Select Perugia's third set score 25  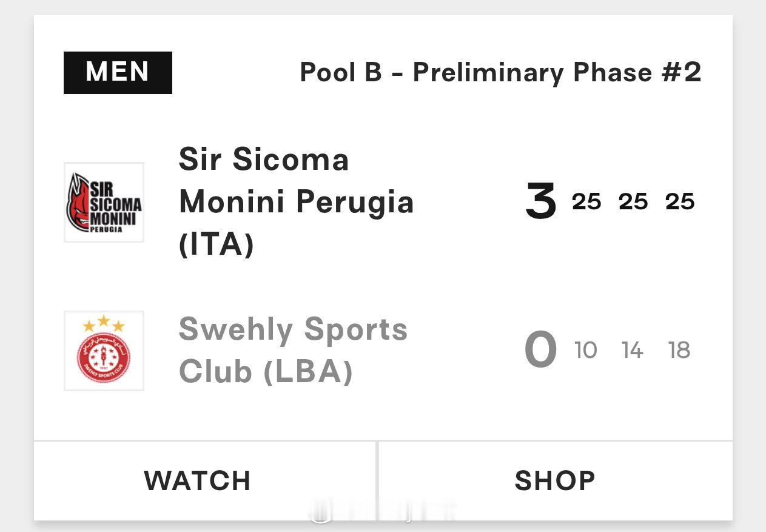click(x=679, y=202)
